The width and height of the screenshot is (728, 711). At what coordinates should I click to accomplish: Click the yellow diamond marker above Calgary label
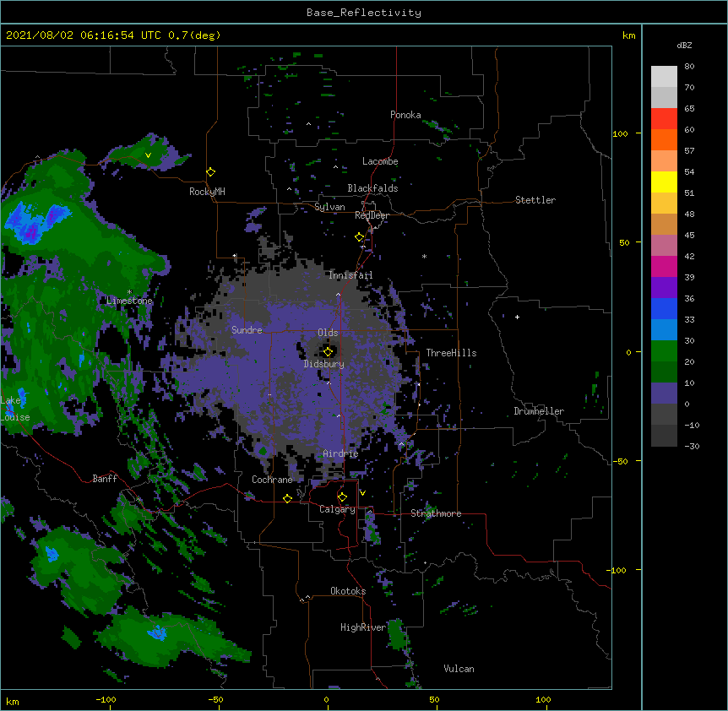coord(342,497)
